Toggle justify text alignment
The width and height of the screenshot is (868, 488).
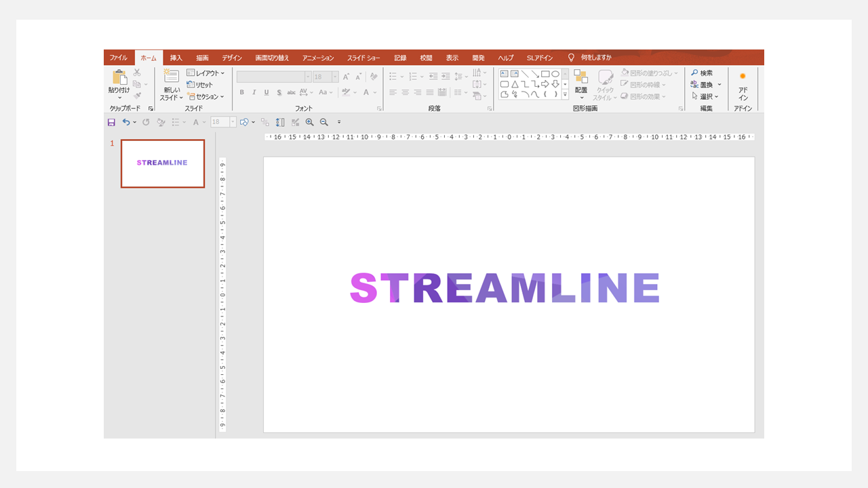pyautogui.click(x=429, y=92)
